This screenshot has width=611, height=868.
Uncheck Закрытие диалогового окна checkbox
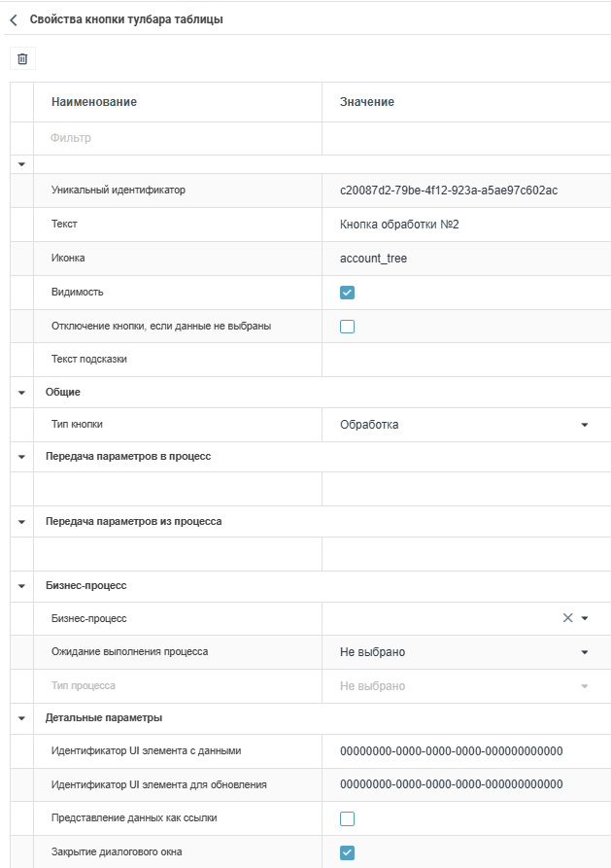[348, 852]
